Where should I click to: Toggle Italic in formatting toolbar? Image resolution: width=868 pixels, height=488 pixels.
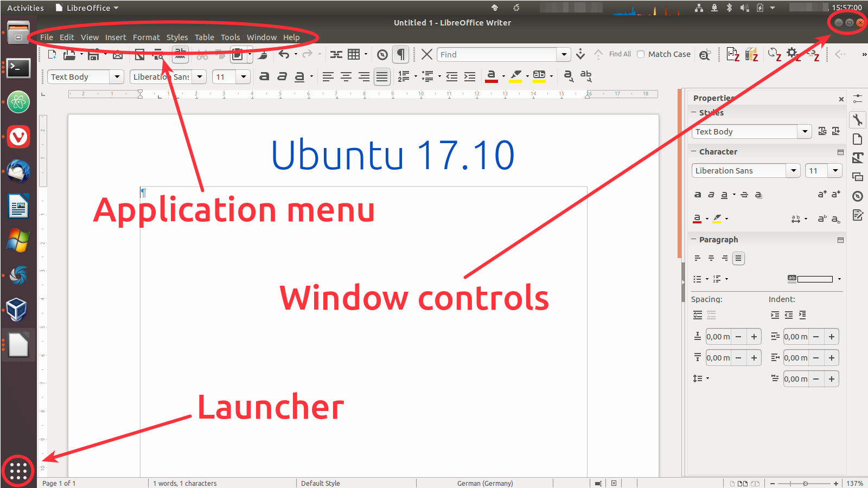pyautogui.click(x=282, y=76)
